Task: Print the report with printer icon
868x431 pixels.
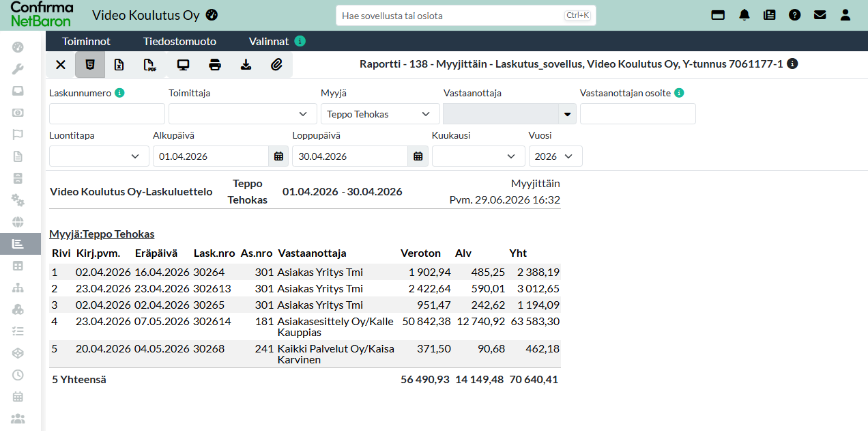Action: (215, 65)
